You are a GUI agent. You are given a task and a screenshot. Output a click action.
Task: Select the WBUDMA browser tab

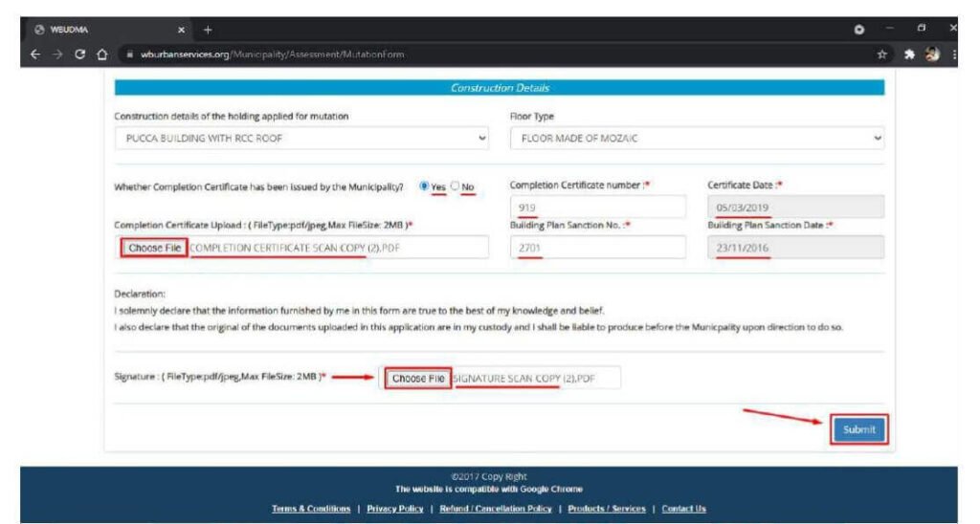pos(109,30)
